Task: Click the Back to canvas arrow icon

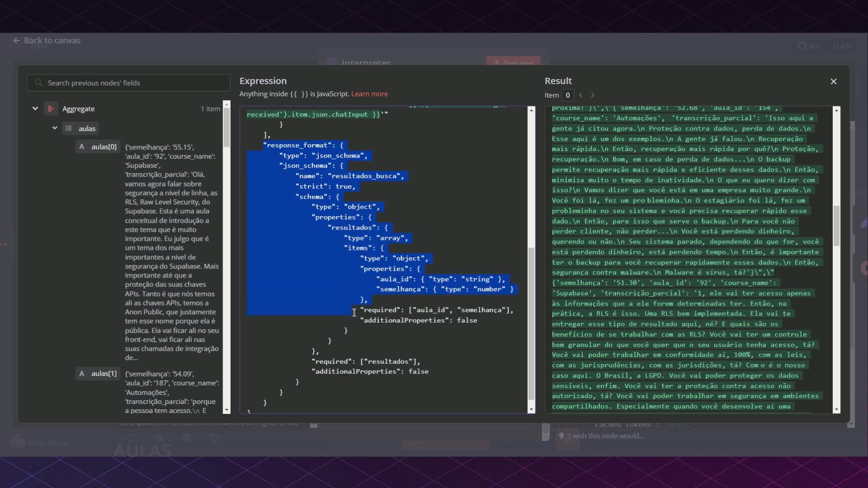Action: (16, 41)
